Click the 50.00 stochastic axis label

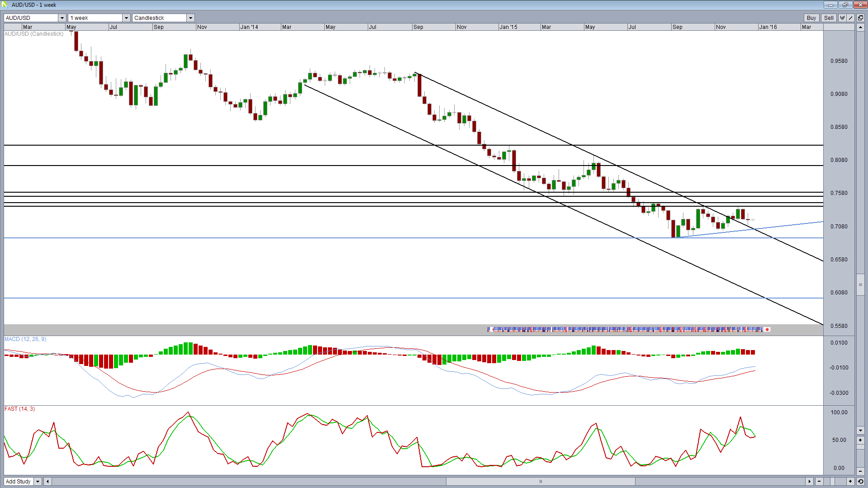point(839,440)
